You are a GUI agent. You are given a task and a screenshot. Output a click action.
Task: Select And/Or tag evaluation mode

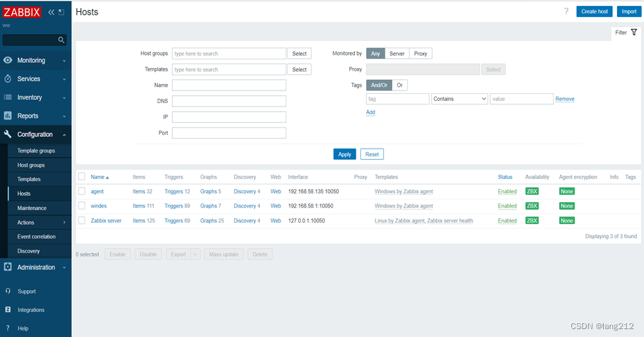coord(379,85)
